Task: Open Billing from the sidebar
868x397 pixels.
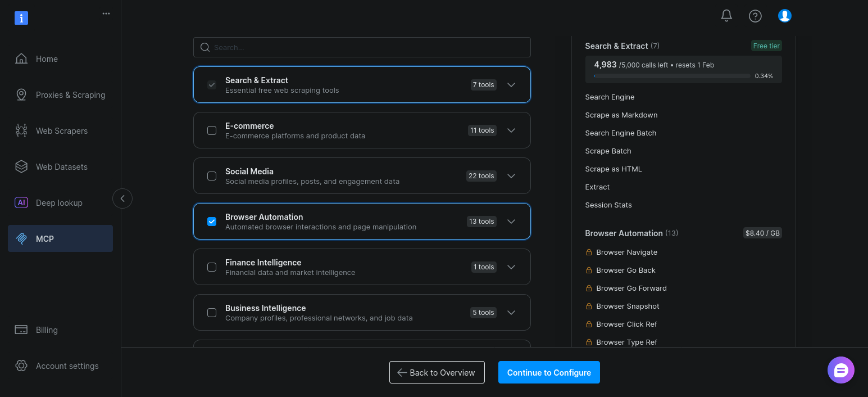Action: pyautogui.click(x=47, y=330)
